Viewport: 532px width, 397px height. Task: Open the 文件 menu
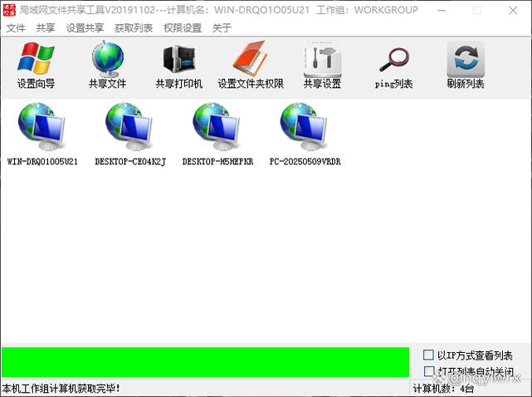pos(16,27)
